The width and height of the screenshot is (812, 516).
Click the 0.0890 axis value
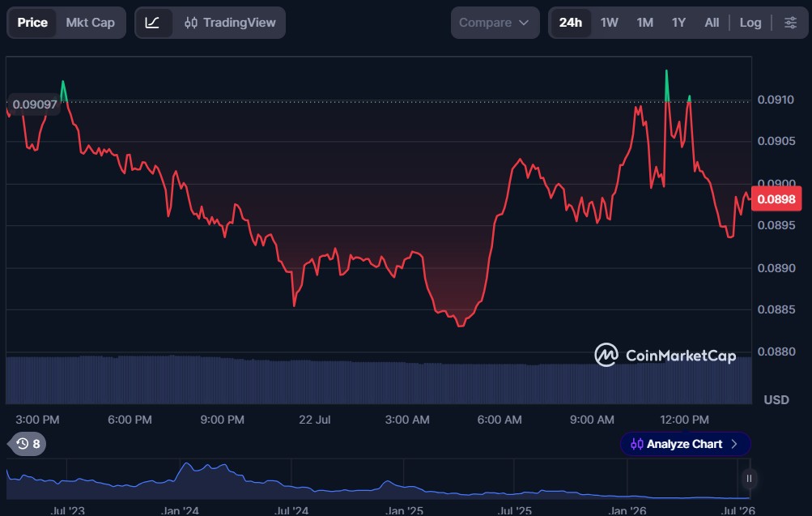point(776,268)
